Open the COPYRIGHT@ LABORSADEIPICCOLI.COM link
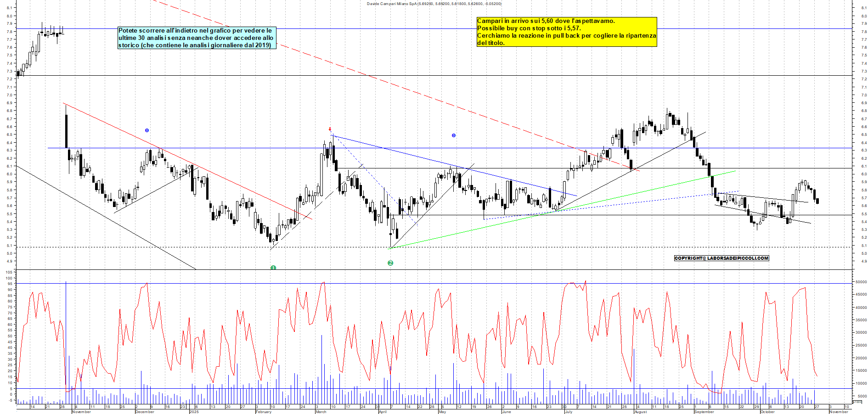The width and height of the screenshot is (868, 414). [x=721, y=258]
